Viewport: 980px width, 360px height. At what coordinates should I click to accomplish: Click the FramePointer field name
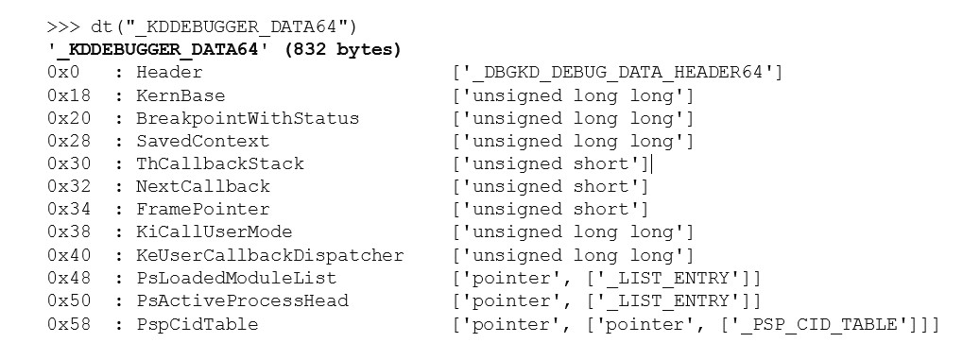(203, 210)
